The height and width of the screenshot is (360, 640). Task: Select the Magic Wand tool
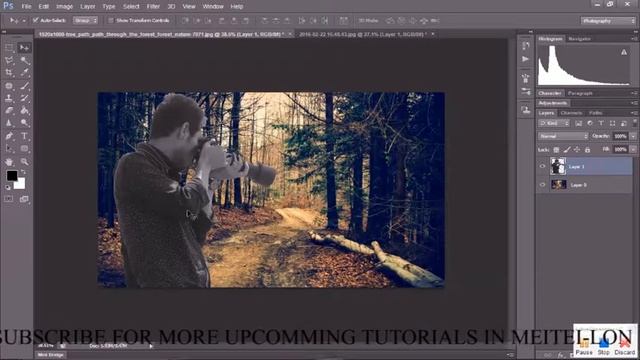coord(24,61)
